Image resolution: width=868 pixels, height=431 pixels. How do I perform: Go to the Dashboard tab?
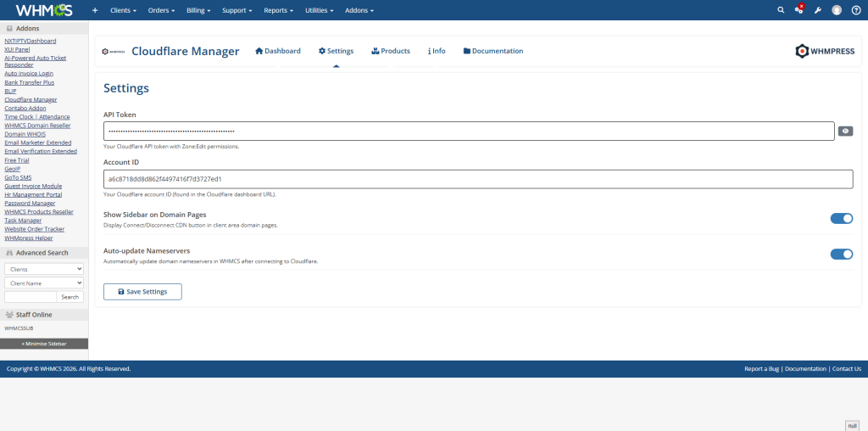pos(278,51)
